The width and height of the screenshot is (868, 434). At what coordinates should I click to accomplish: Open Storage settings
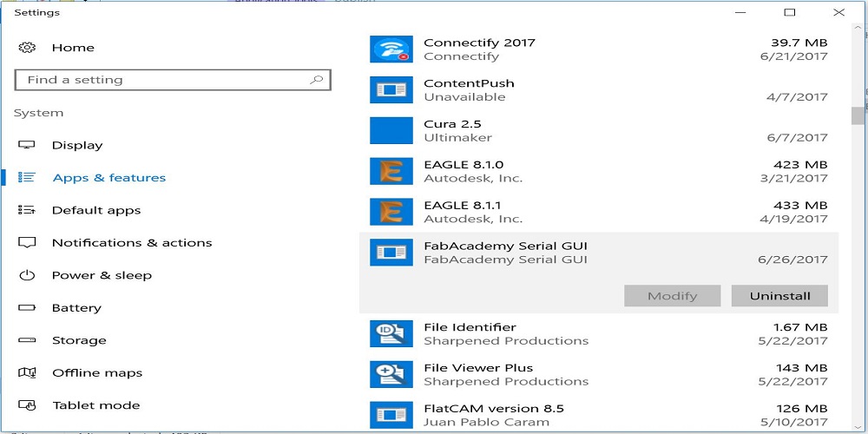pyautogui.click(x=79, y=340)
